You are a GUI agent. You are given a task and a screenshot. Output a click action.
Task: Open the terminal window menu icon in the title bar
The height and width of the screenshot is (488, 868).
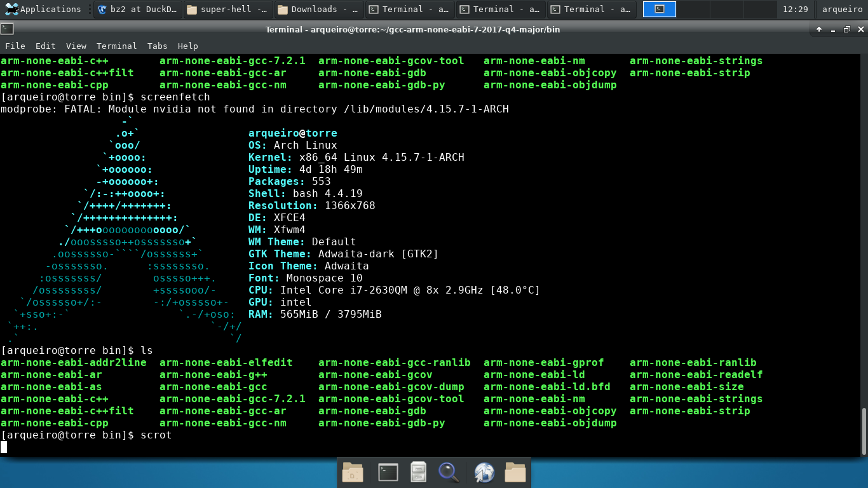click(7, 29)
